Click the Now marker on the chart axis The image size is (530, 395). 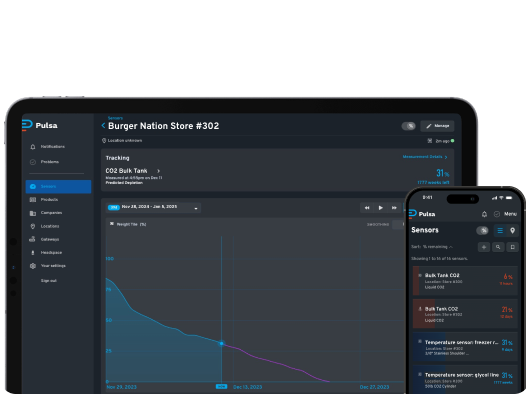[x=221, y=387]
